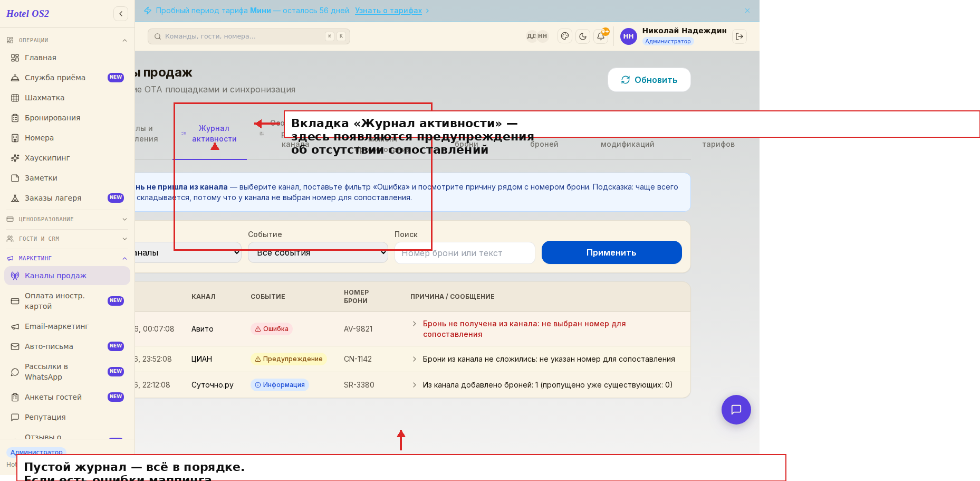
Task: Click the Информация status badge
Action: point(280,385)
